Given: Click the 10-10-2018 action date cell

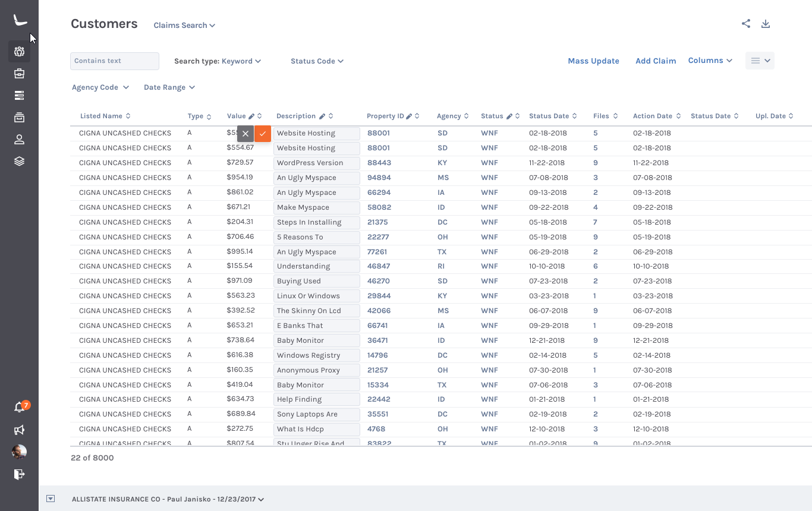Looking at the screenshot, I should (651, 266).
